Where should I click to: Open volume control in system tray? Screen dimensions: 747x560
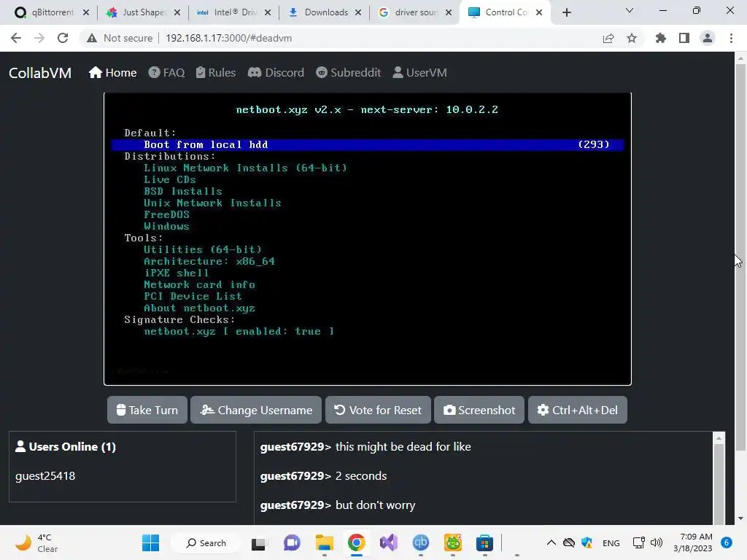(x=657, y=542)
